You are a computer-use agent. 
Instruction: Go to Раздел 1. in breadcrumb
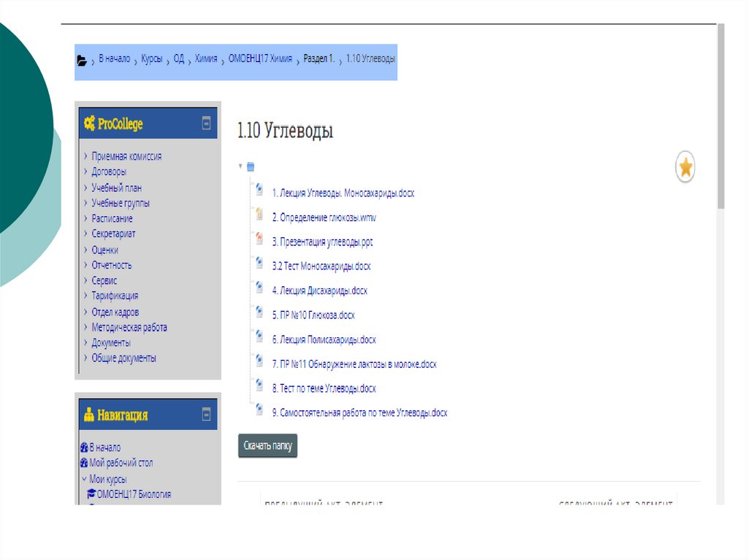pos(319,58)
